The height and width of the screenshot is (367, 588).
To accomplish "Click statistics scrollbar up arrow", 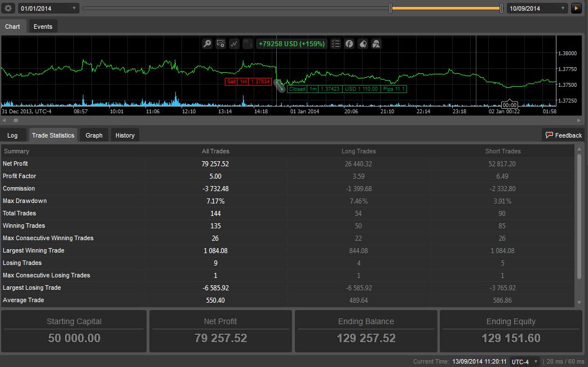I will point(579,149).
